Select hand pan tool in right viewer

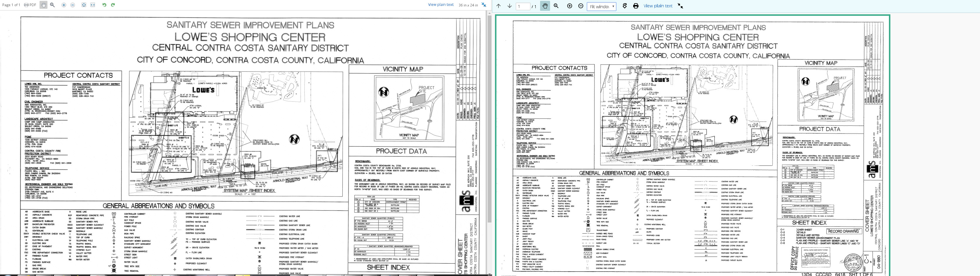(x=545, y=6)
